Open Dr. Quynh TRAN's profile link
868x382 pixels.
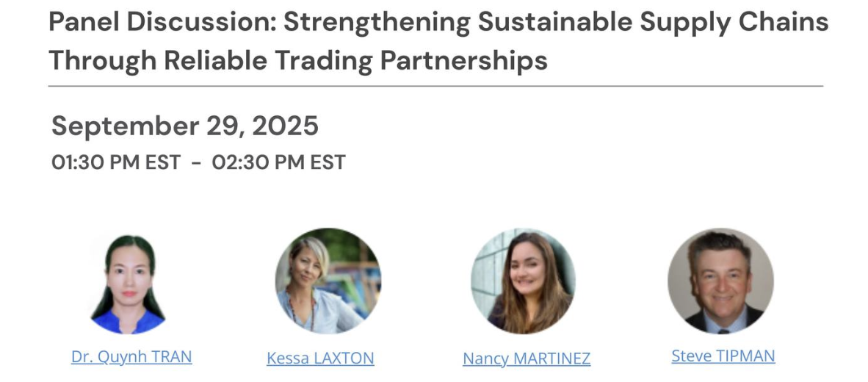pyautogui.click(x=131, y=357)
